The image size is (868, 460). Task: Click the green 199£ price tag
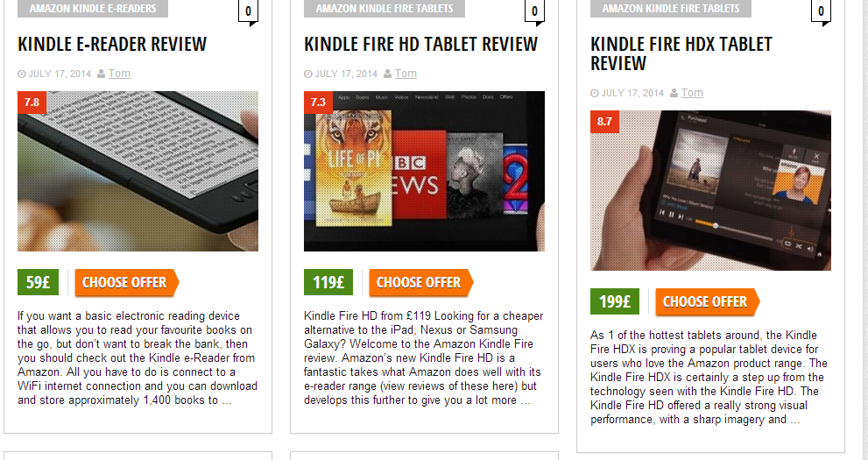[x=615, y=301]
